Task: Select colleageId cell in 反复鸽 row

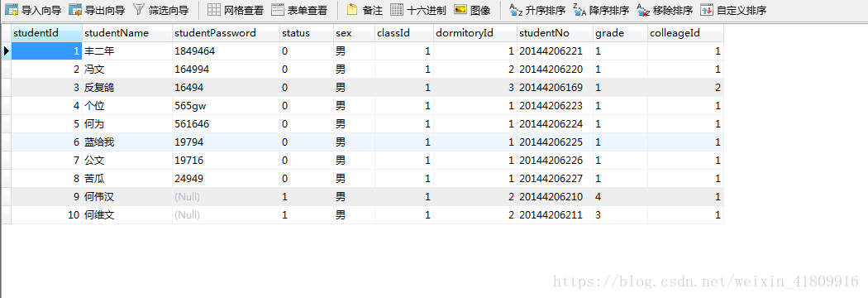Action: (685, 88)
